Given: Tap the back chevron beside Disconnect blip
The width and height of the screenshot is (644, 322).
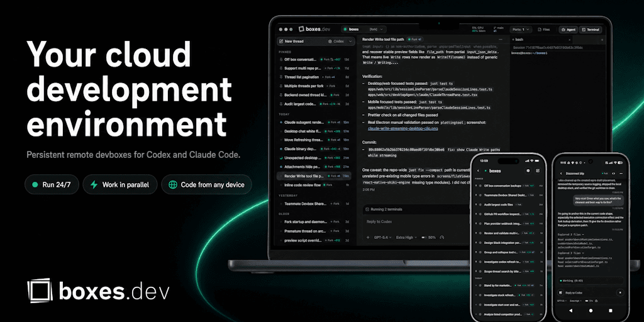Looking at the screenshot, I should 560,174.
